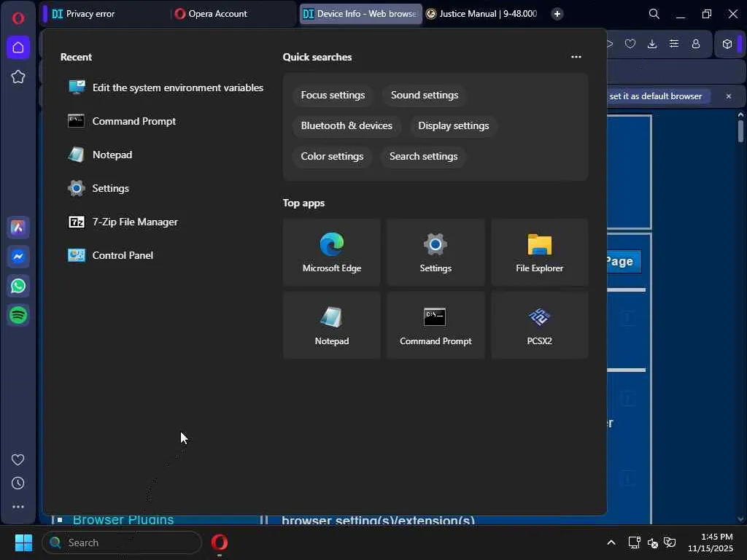Add a new tab with plus button
The image size is (747, 560).
coord(557,14)
